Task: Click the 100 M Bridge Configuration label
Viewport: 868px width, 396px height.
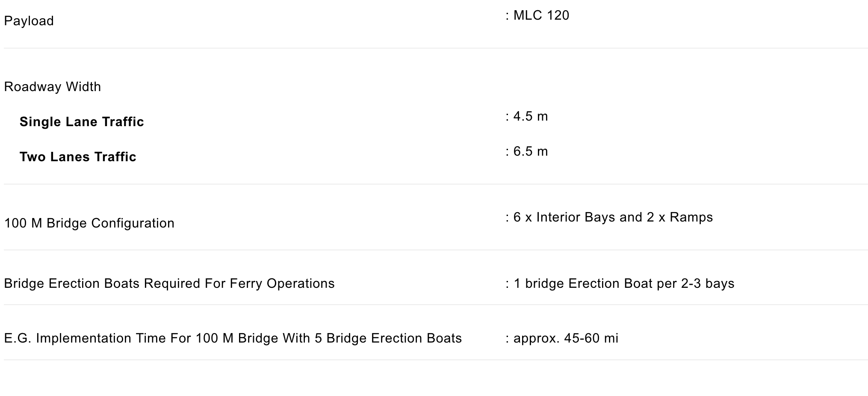Action: [x=89, y=223]
